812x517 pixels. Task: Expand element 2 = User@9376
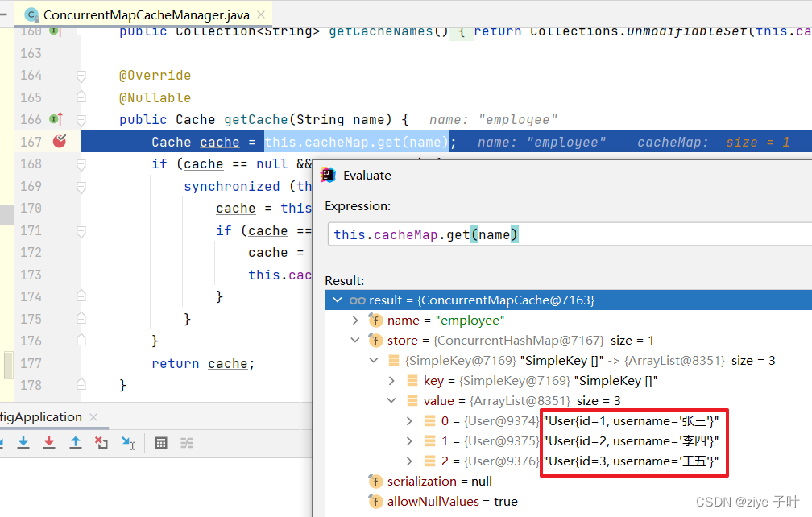(409, 461)
